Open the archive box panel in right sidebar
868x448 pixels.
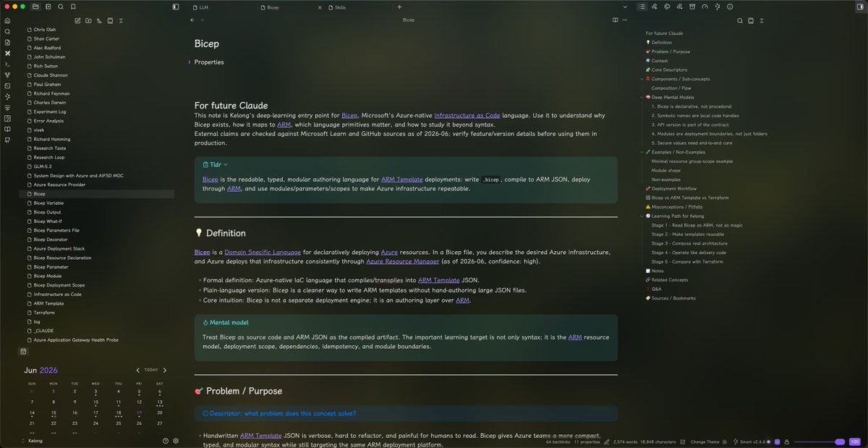692,7
